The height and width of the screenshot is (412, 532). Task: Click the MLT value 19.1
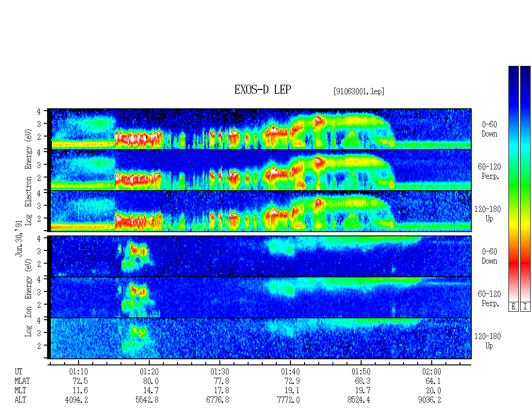click(x=292, y=391)
